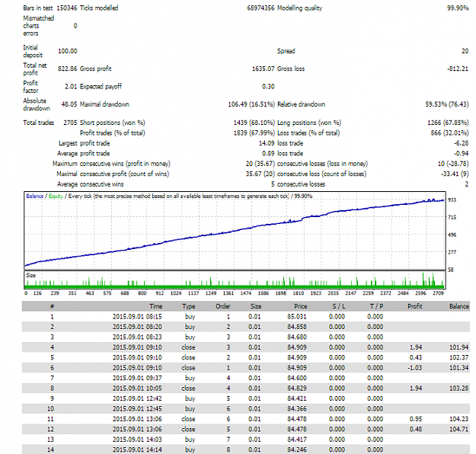Screen dimensions: 476x454
Task: Click the Time column header
Action: point(155,306)
